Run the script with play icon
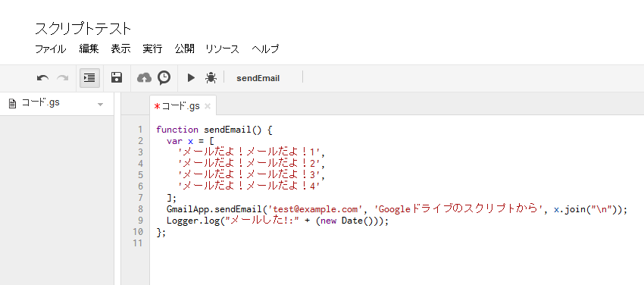The image size is (644, 285). [191, 77]
